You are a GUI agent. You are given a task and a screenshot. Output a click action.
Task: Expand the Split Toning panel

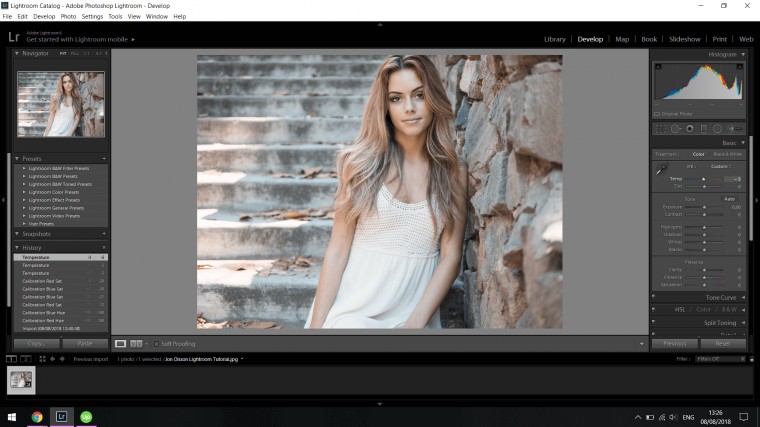pos(744,323)
